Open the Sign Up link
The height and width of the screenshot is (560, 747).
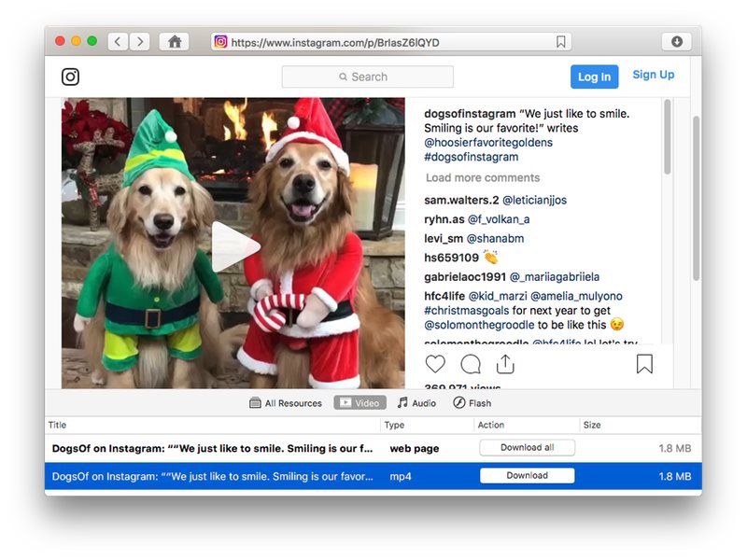pos(653,75)
